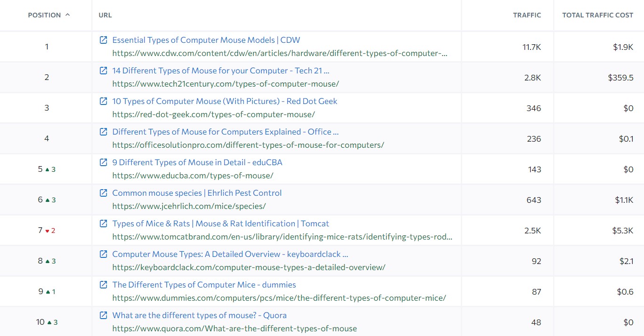Click the position 4 cell
Screen dimensions: 644x336
tap(46, 138)
